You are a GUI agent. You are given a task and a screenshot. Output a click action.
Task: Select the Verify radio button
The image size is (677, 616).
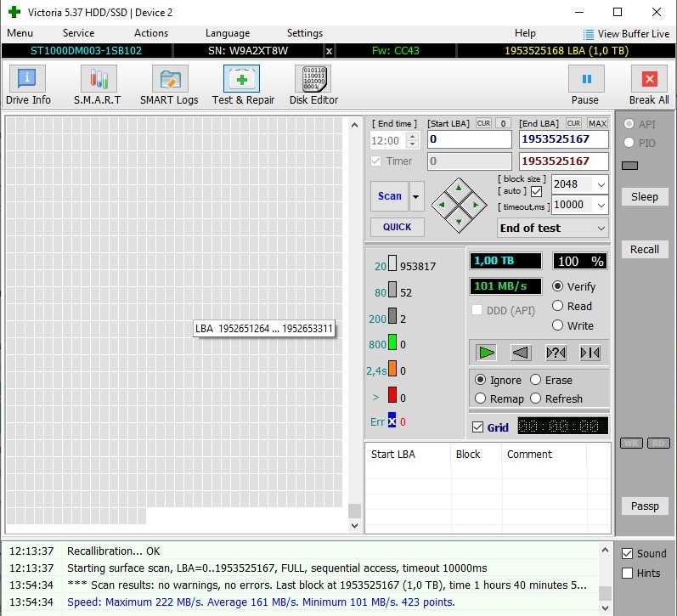tap(558, 286)
